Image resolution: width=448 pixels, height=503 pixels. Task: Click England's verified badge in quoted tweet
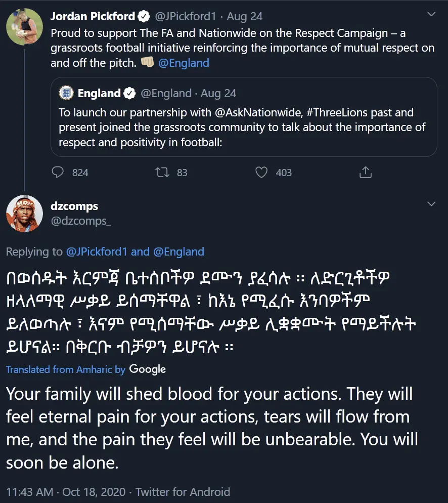[x=129, y=94]
